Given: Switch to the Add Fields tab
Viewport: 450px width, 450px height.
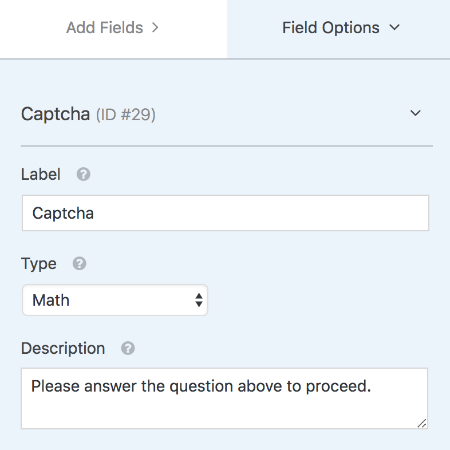Looking at the screenshot, I should point(113,29).
